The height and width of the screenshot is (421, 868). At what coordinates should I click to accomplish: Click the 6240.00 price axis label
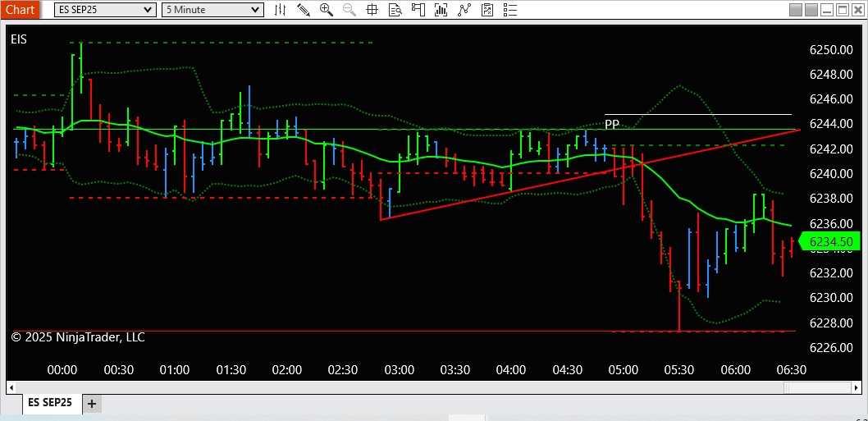[831, 174]
